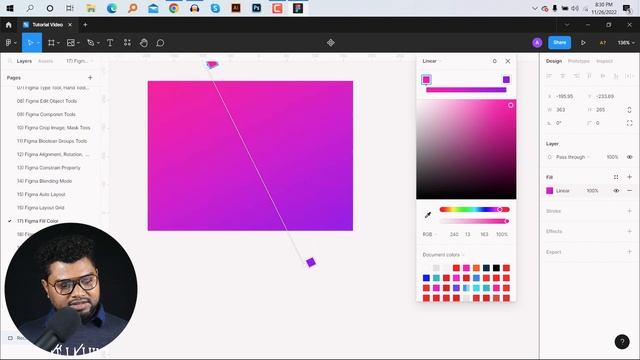Switch to the Design tab
The width and height of the screenshot is (640, 360).
[x=554, y=61]
